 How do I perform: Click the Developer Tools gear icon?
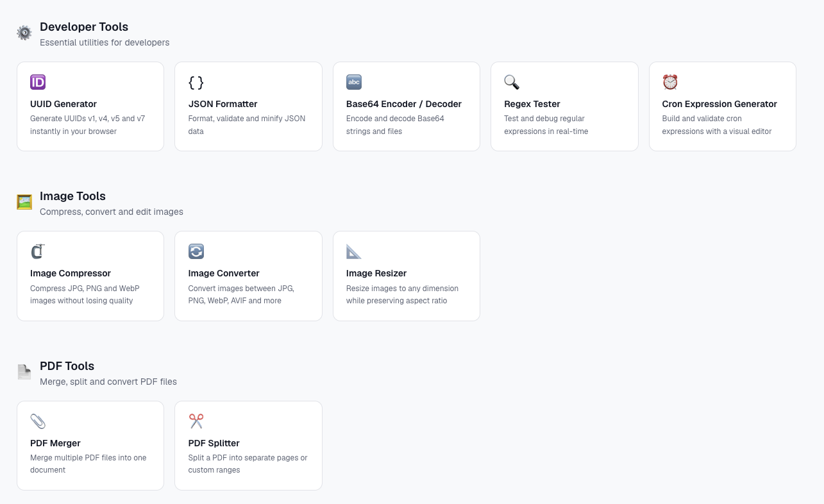pyautogui.click(x=24, y=33)
